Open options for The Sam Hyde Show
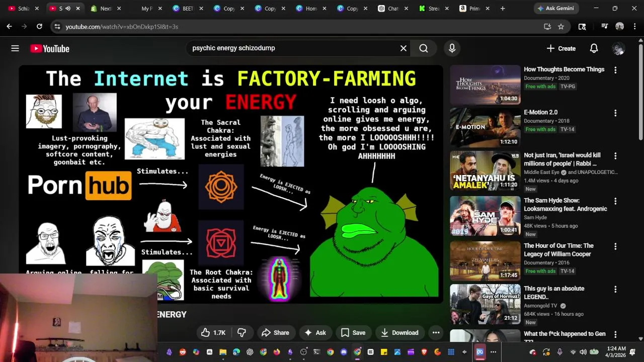 tap(615, 202)
